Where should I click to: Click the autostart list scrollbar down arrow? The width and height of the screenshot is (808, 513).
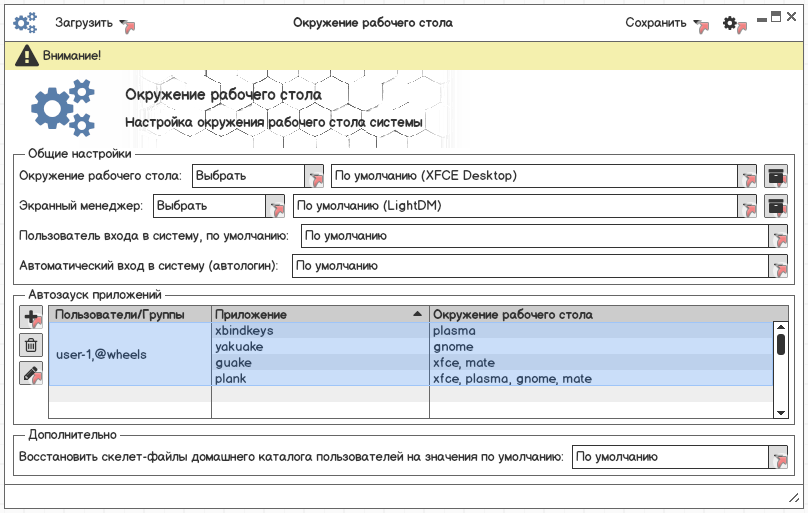click(781, 411)
